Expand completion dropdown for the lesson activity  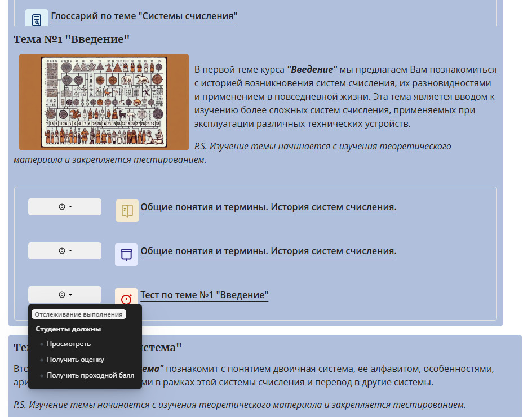(65, 251)
